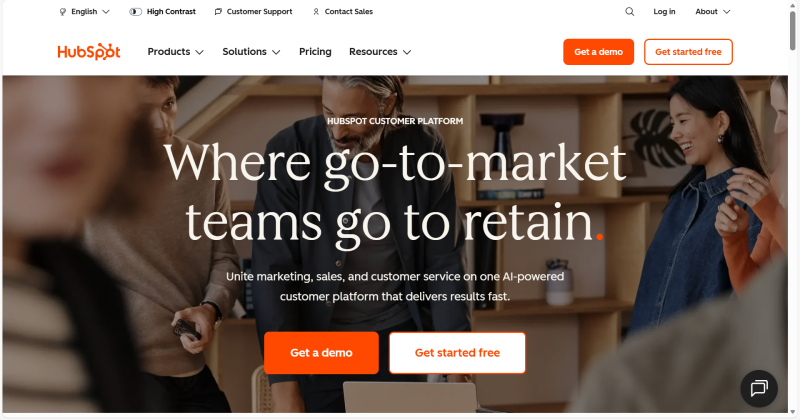Click the header Get started free button
Image resolution: width=800 pixels, height=420 pixels.
click(x=688, y=52)
